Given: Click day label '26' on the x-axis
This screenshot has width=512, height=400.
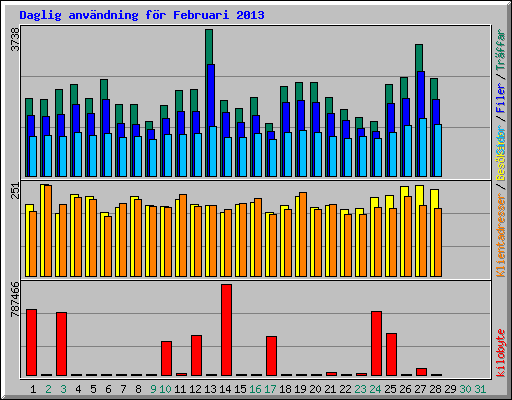Looking at the screenshot, I should point(405,389).
